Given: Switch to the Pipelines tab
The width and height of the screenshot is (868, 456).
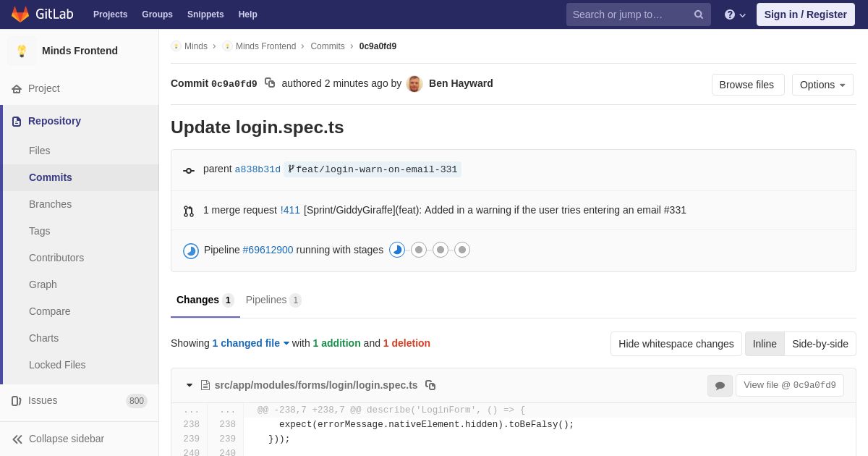Looking at the screenshot, I should point(273,300).
